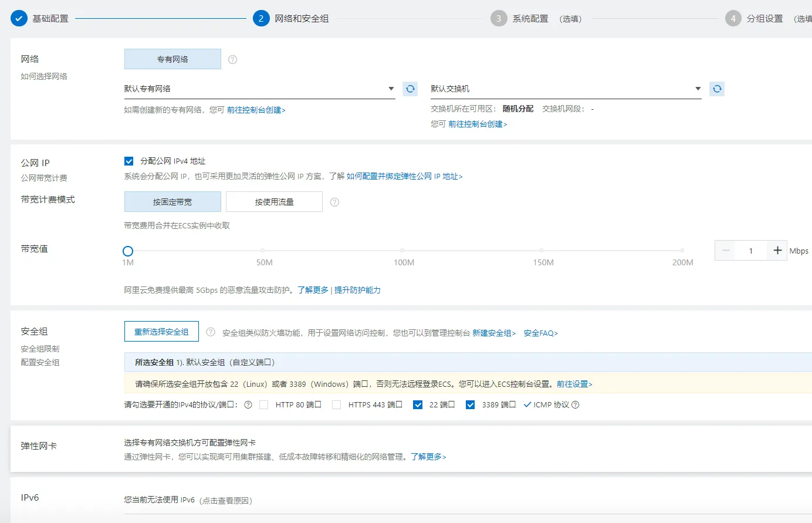Click the ICMP 协议 checkmark icon

(527, 404)
